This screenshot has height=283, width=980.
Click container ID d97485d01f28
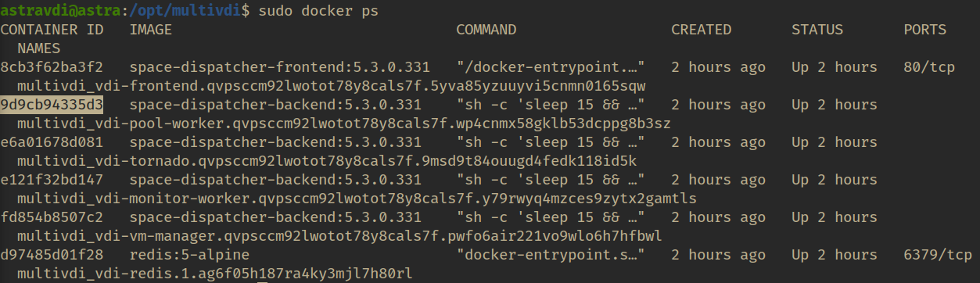(52, 255)
